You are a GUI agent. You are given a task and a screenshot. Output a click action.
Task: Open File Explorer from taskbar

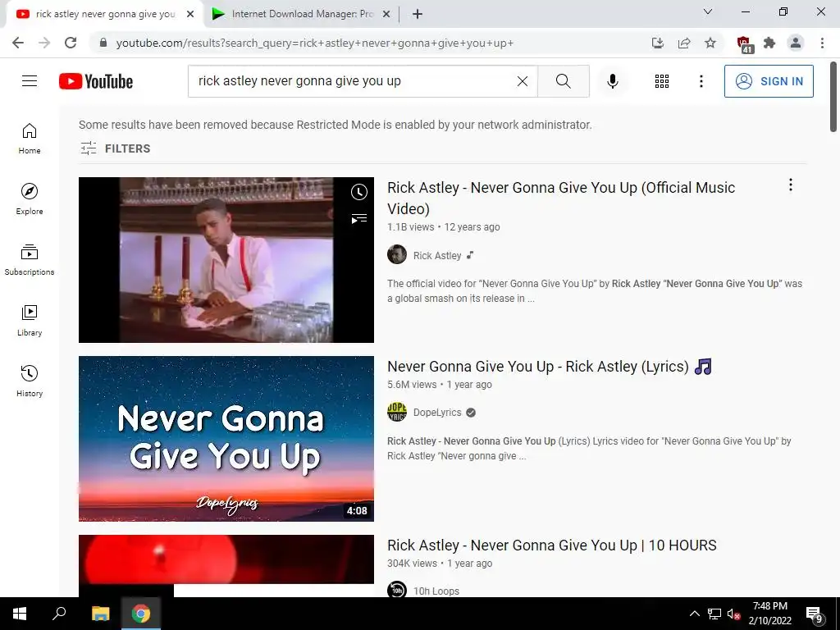pyautogui.click(x=100, y=614)
